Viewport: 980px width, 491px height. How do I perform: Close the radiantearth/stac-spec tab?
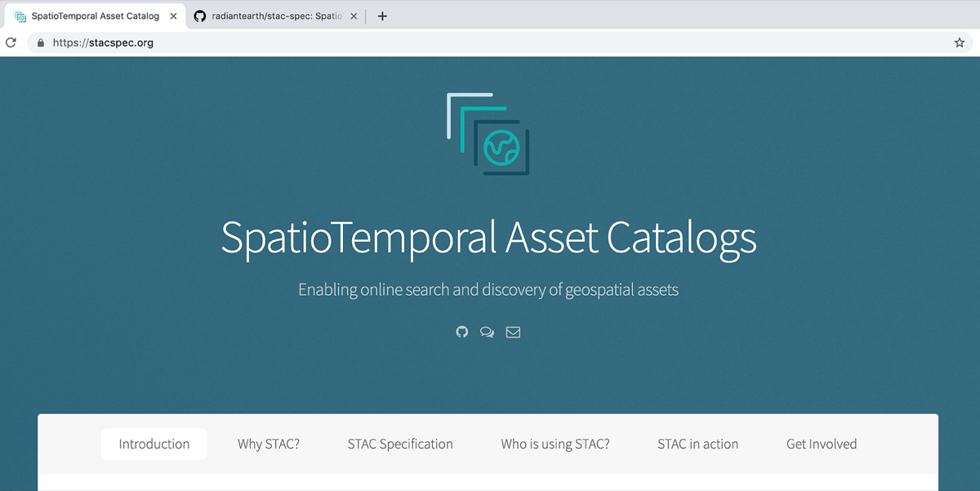tap(354, 16)
